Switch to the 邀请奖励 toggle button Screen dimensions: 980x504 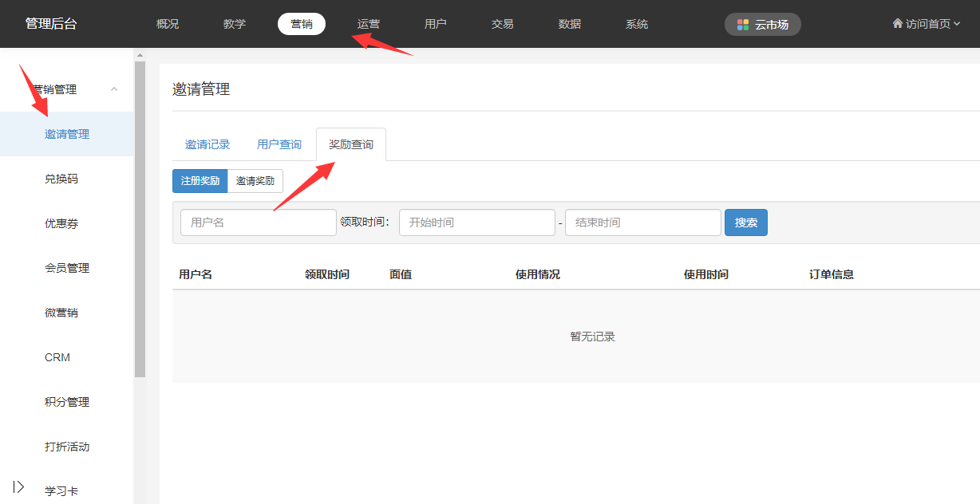coord(255,181)
